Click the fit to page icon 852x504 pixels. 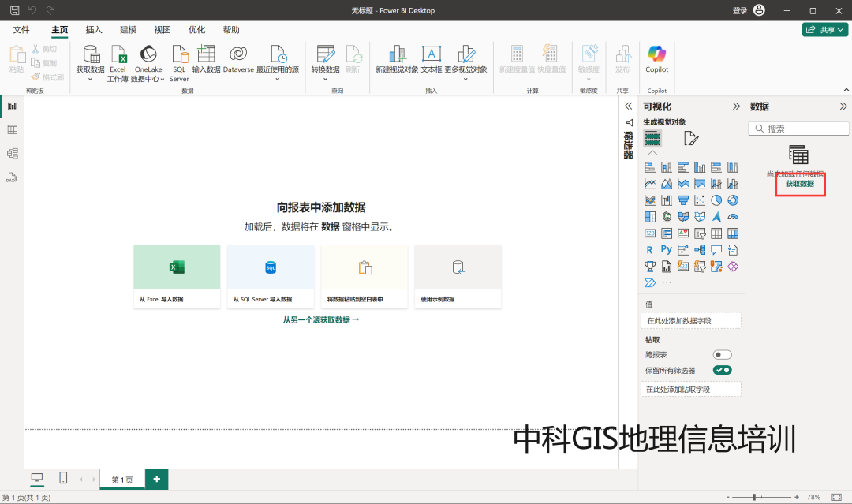(836, 497)
